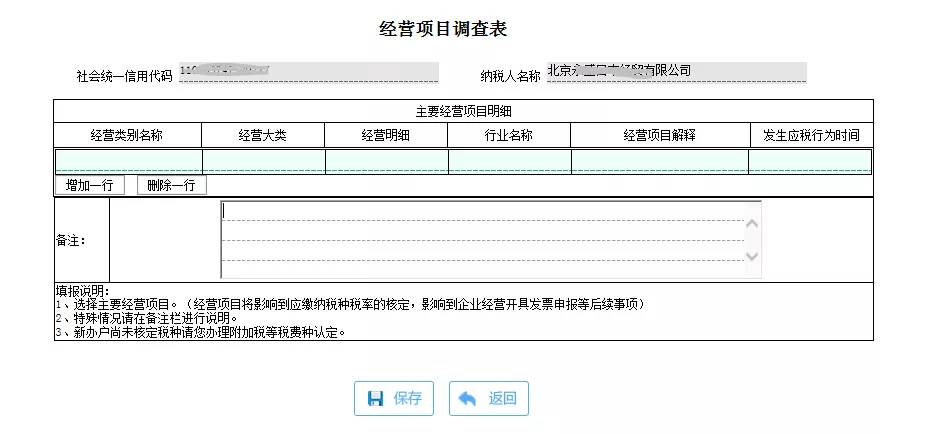Image resolution: width=942 pixels, height=434 pixels.
Task: Click the 行业名称 column header
Action: pyautogui.click(x=509, y=135)
